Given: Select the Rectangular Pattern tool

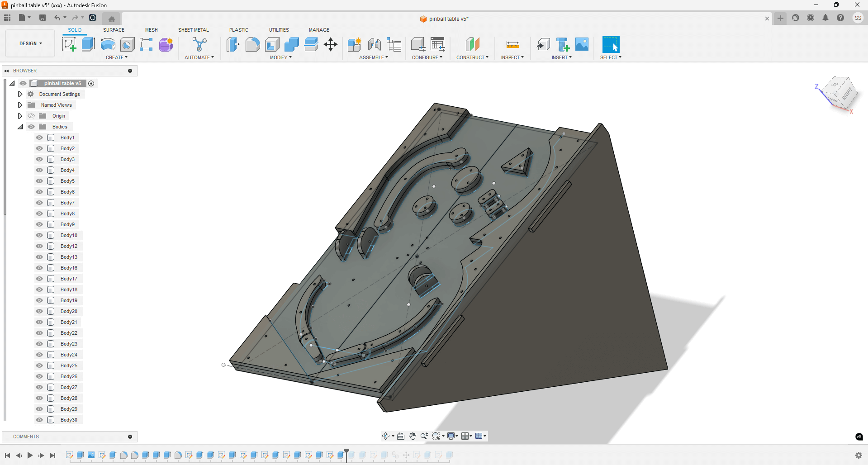Looking at the screenshot, I should [146, 44].
